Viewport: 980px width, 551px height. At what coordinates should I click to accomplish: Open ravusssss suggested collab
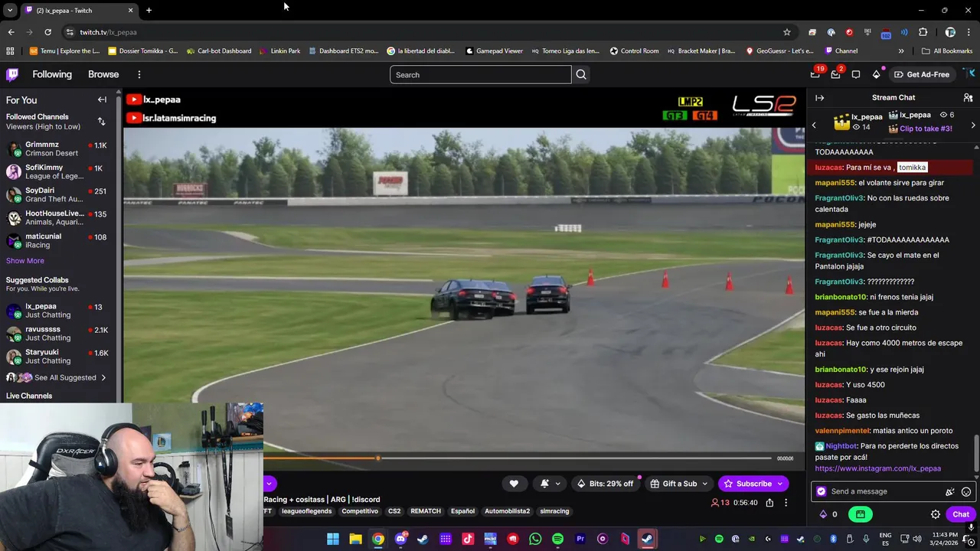(x=57, y=334)
